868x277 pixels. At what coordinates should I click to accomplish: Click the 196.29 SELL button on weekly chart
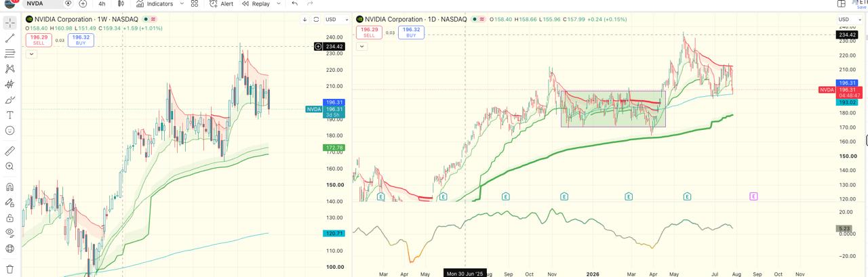[39, 40]
